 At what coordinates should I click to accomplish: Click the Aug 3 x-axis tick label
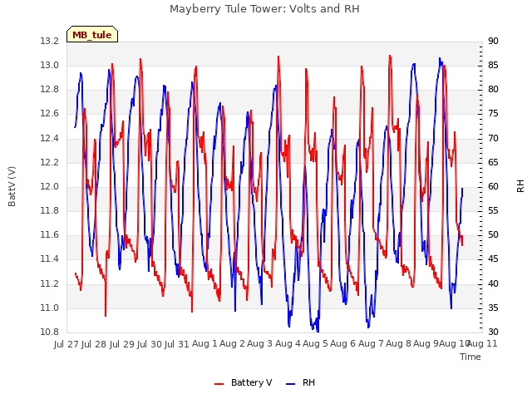(x=260, y=343)
